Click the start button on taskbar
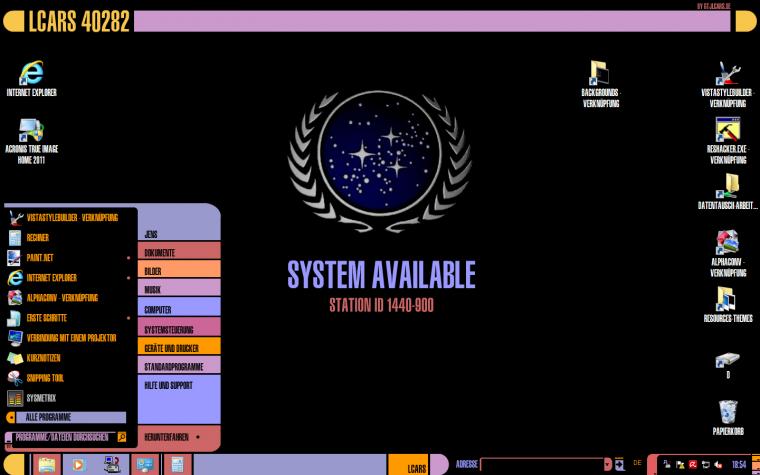Image resolution: width=760 pixels, height=475 pixels. click(x=14, y=465)
